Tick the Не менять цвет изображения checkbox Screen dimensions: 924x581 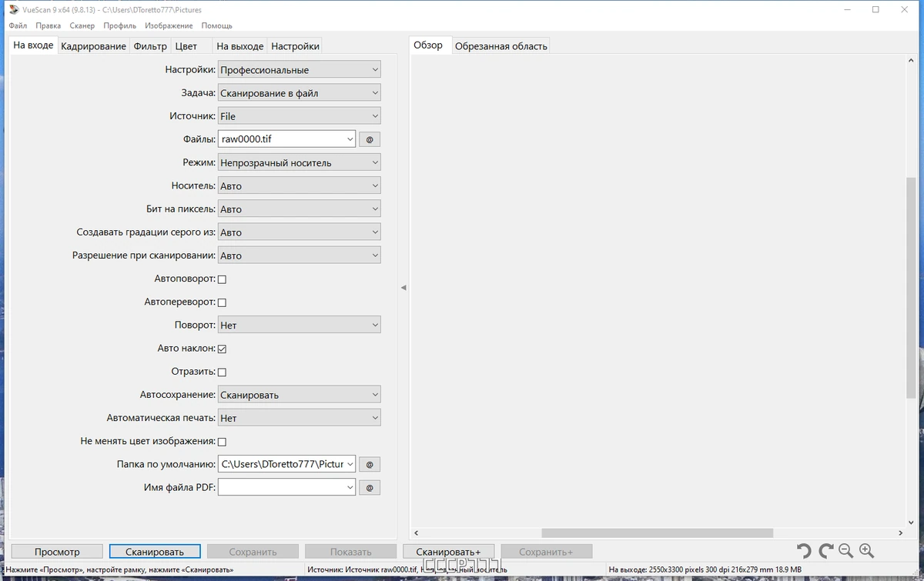pos(222,442)
